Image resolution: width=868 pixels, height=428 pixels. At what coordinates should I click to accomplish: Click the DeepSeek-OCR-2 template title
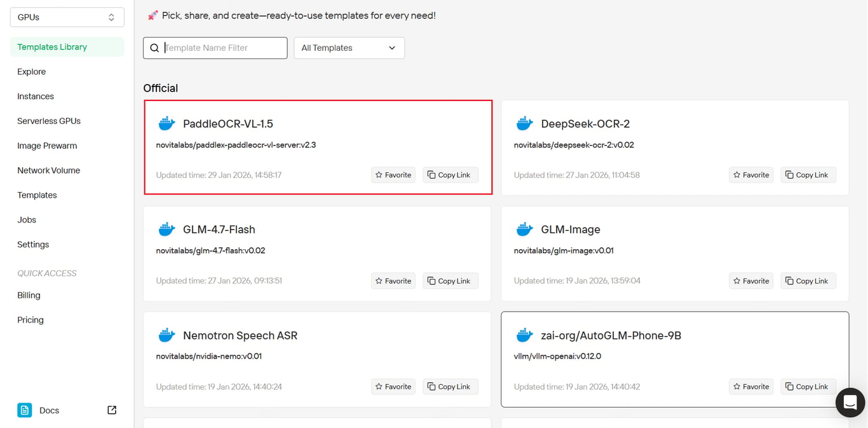click(x=585, y=123)
